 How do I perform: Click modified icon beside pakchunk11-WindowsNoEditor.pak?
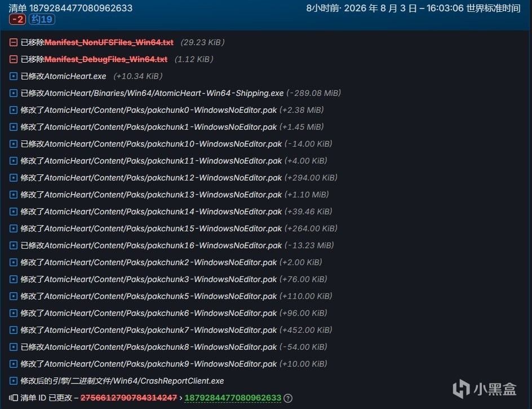coord(14,161)
